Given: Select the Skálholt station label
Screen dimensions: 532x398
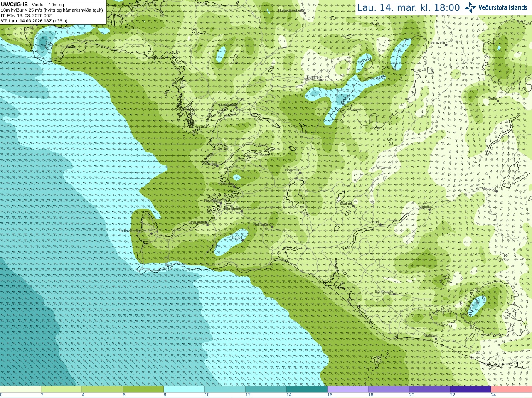Looking at the screenshot, I should [x=346, y=204].
